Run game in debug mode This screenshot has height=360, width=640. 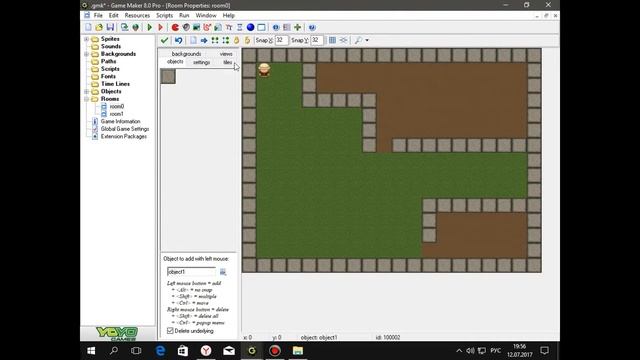160,27
